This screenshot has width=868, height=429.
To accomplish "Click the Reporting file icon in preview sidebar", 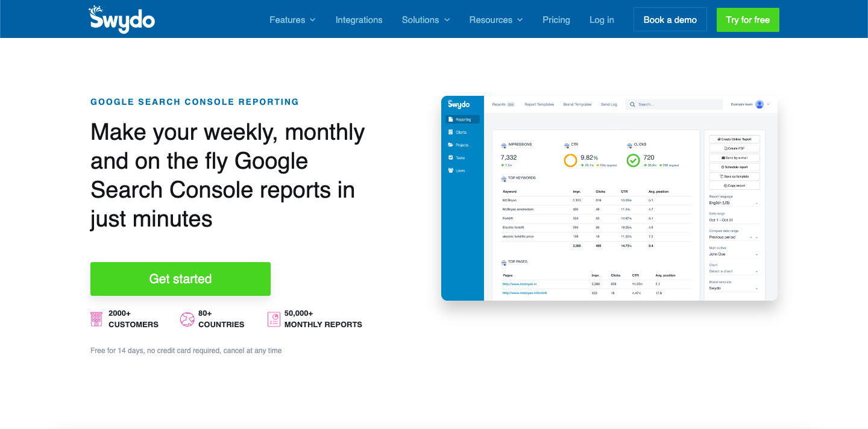I will 450,119.
